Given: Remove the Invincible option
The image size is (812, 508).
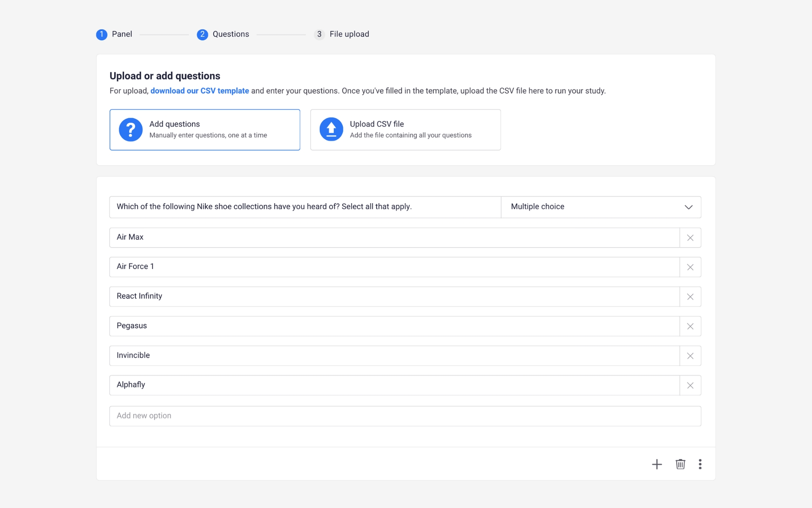Looking at the screenshot, I should 690,356.
